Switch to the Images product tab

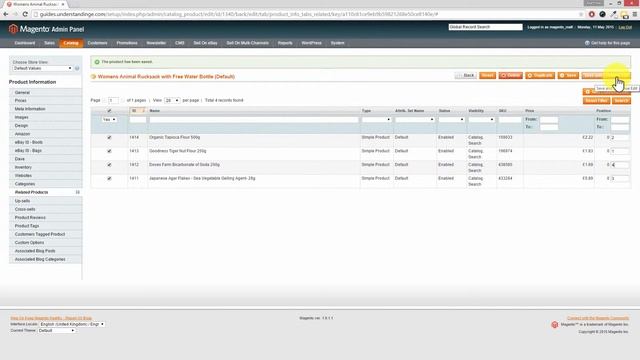(45, 118)
